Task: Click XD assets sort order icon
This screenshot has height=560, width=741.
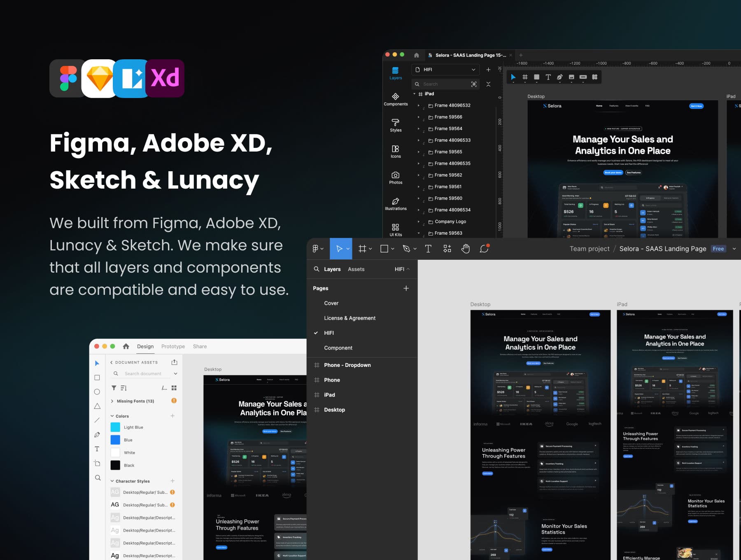Action: (x=123, y=388)
